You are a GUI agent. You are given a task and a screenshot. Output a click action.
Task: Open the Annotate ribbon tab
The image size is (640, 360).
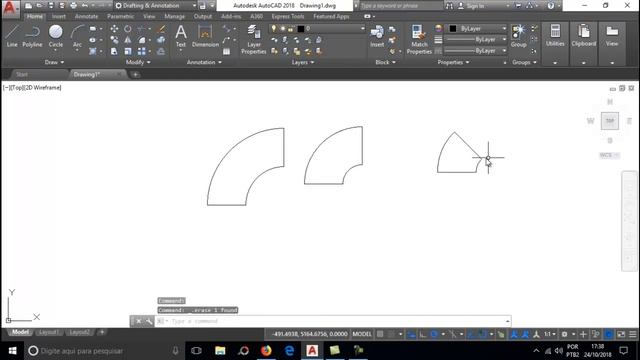[87, 16]
